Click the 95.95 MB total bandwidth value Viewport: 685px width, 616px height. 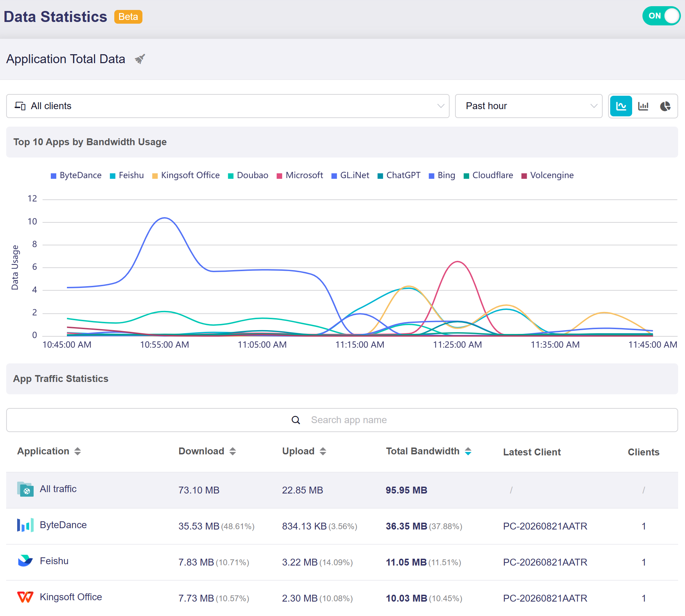click(x=406, y=490)
